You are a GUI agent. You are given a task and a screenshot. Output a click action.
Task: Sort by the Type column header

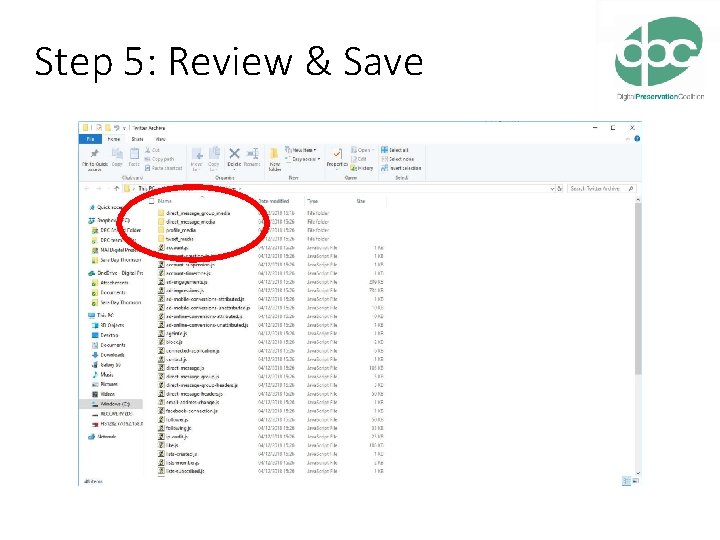click(x=313, y=201)
